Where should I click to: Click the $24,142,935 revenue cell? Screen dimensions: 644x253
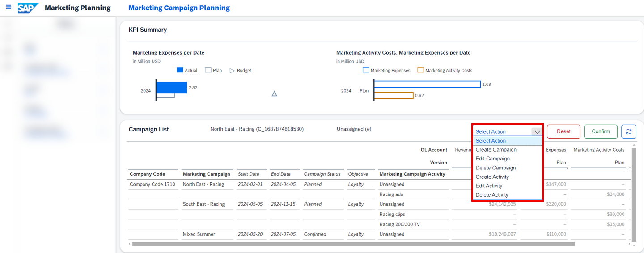(x=503, y=204)
